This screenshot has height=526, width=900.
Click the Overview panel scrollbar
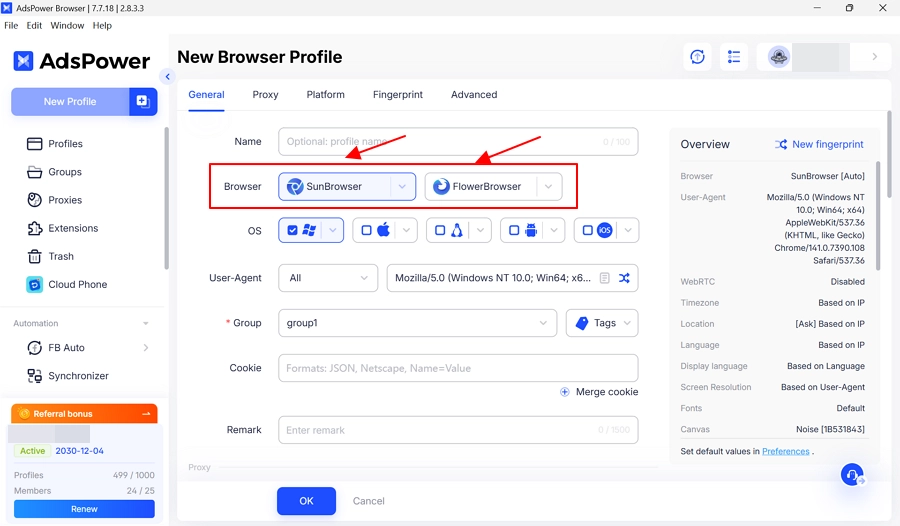(878, 215)
